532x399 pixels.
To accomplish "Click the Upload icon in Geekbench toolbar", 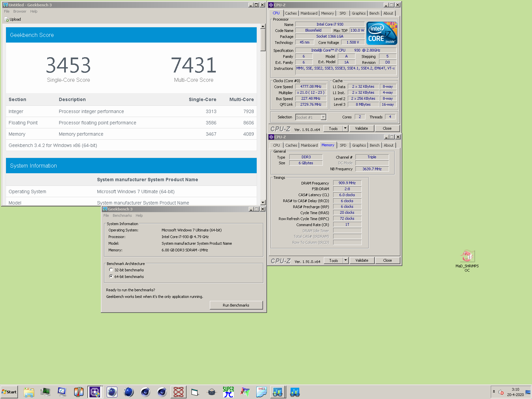I will tap(6, 19).
